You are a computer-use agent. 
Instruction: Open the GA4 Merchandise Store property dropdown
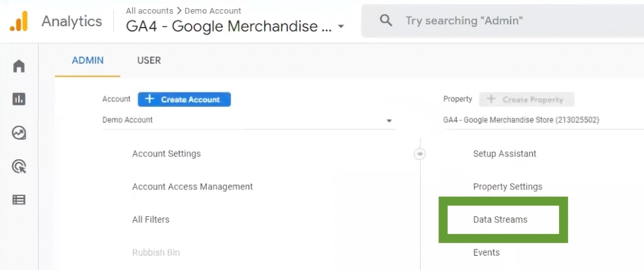[x=543, y=121]
